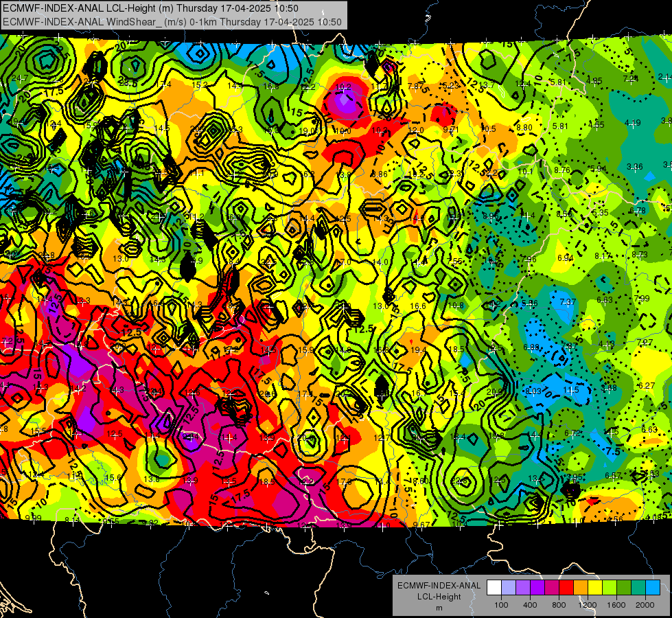The height and width of the screenshot is (618, 672).
Task: Click the map value 4.56
Action: (615, 520)
